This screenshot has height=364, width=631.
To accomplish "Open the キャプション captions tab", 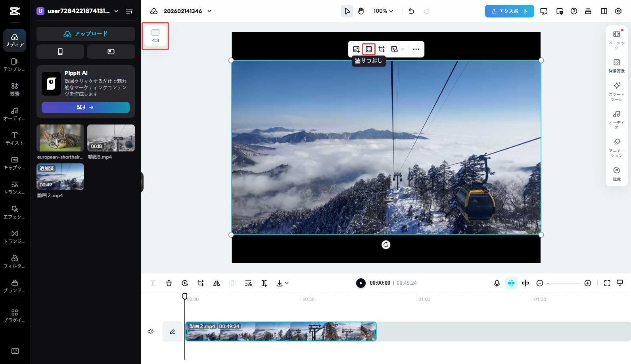I will (x=15, y=163).
